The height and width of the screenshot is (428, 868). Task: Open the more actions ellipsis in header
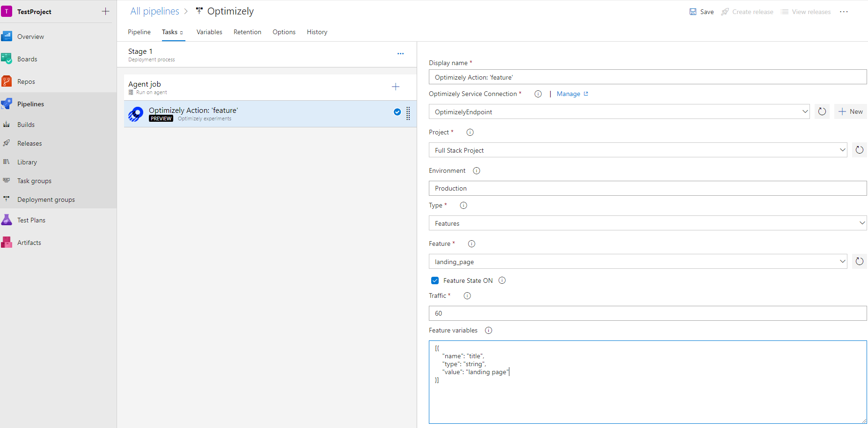[844, 12]
